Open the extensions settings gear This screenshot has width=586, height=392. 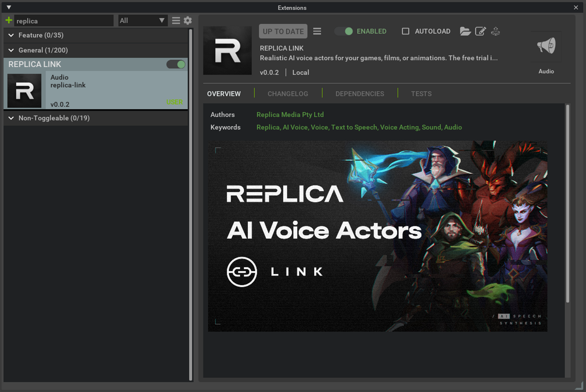188,21
